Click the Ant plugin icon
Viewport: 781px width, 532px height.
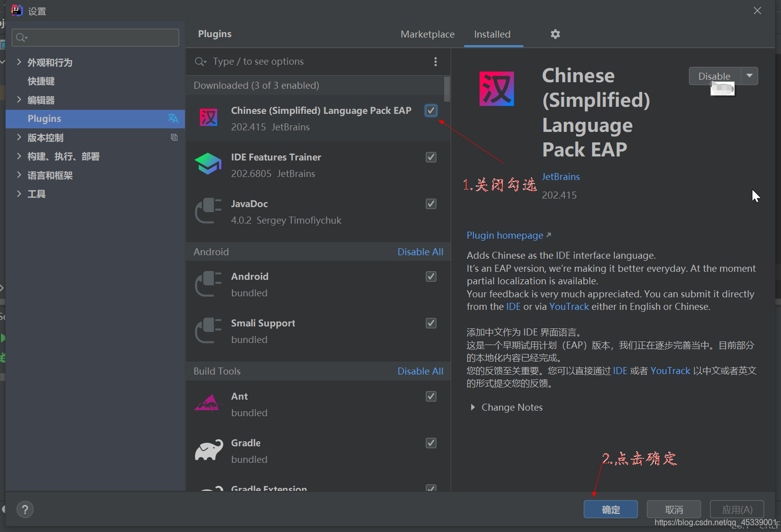[x=208, y=403]
